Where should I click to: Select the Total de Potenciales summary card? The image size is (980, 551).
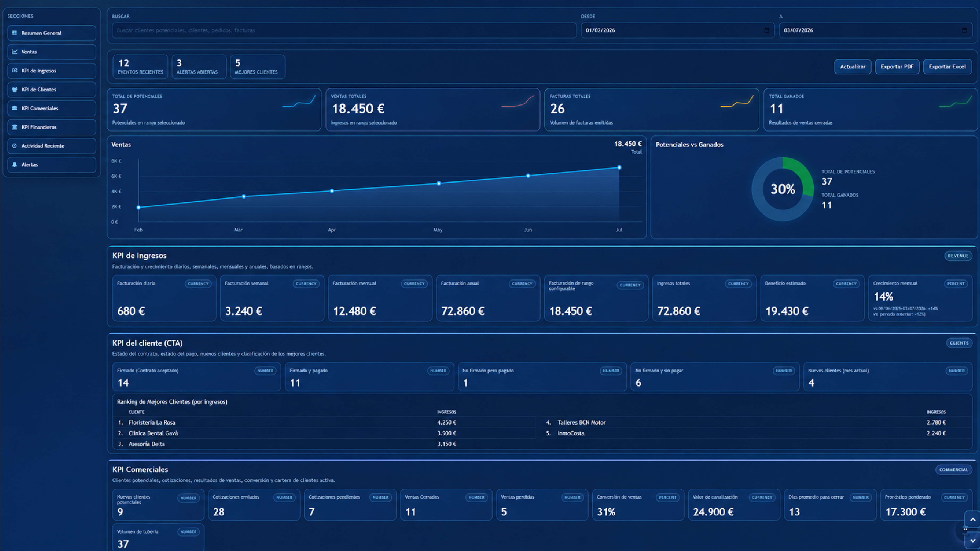click(214, 110)
